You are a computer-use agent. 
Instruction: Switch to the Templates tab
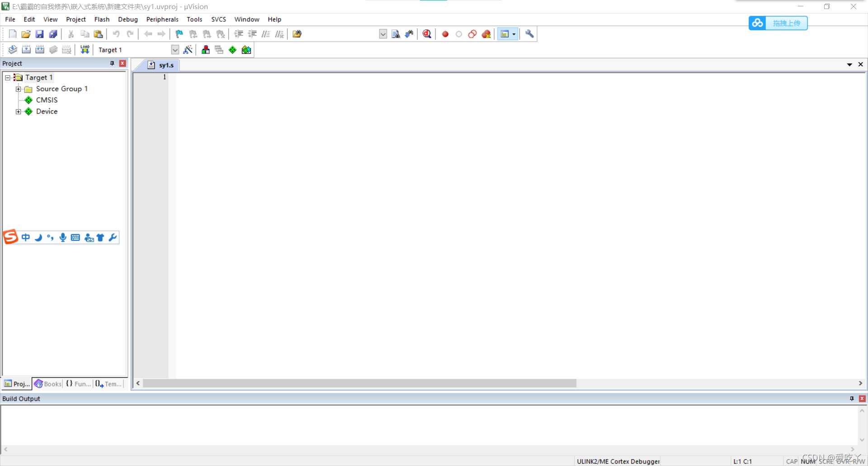108,384
